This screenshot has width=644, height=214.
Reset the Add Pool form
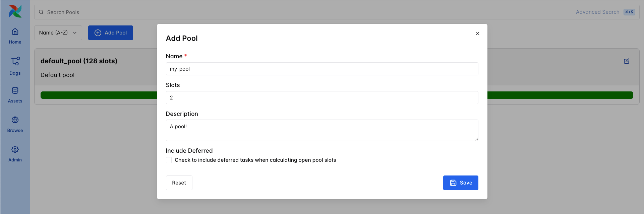[179, 183]
